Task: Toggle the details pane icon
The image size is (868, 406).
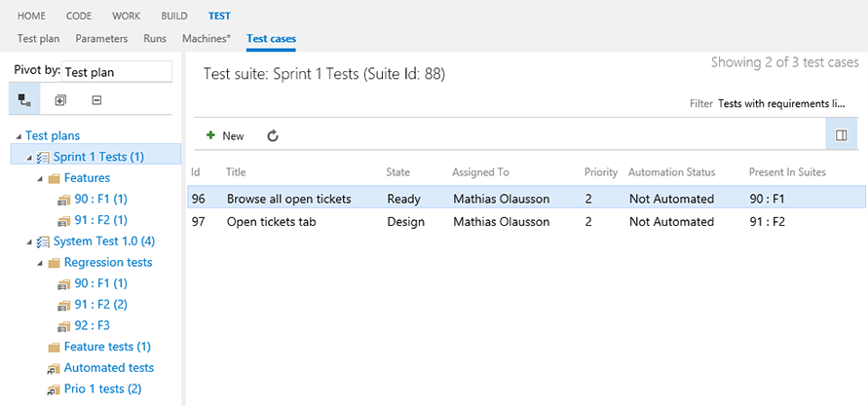Action: coord(842,135)
